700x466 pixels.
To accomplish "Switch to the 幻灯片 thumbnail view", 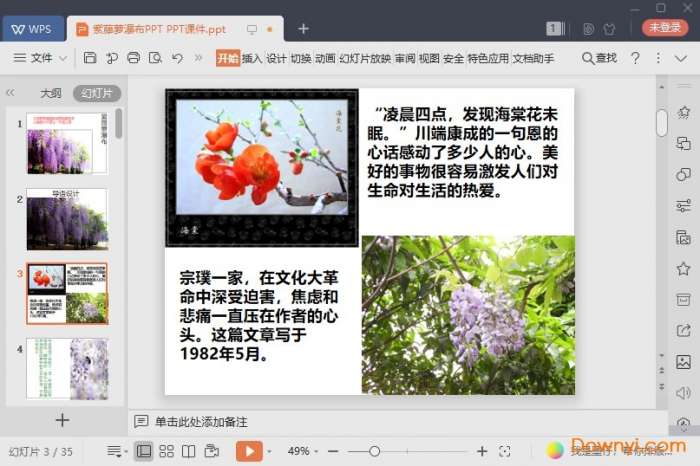I will click(x=97, y=93).
